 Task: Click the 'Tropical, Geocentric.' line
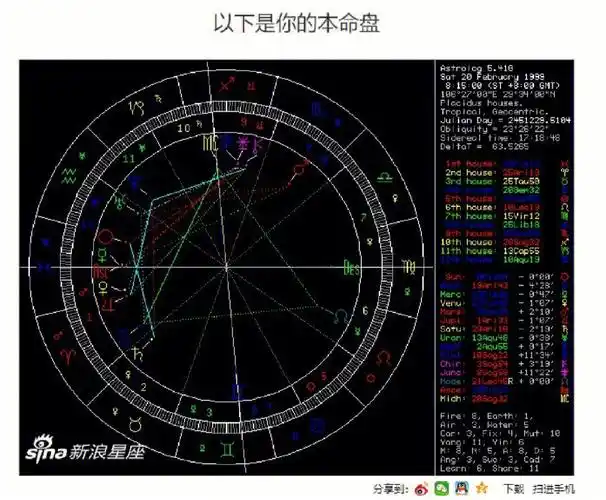click(x=494, y=112)
